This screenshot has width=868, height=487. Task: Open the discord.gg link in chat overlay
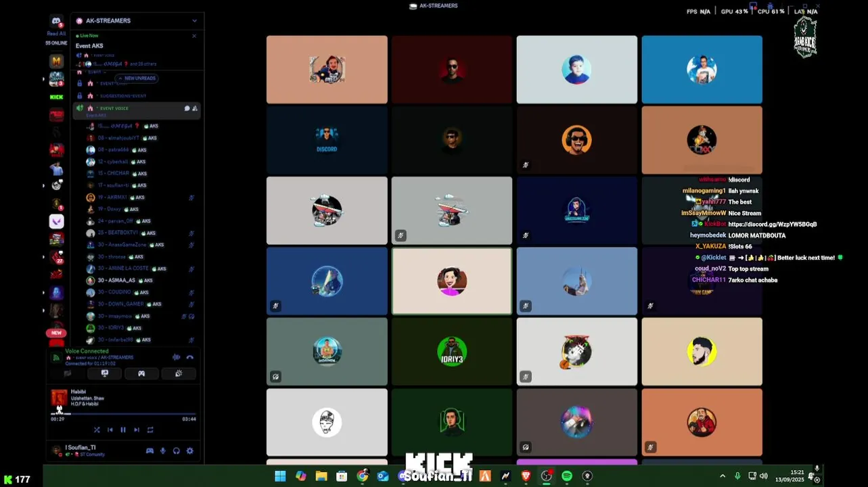773,224
